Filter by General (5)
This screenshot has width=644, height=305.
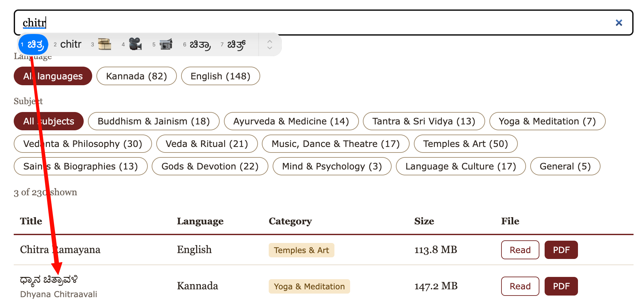(565, 166)
